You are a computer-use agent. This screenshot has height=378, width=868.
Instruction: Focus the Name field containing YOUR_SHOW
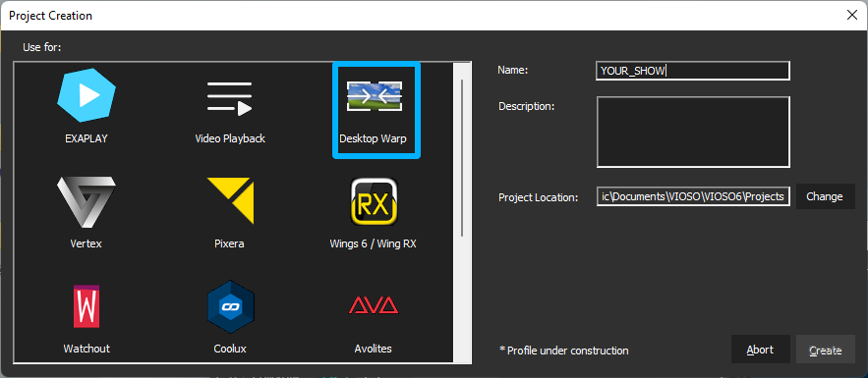[693, 71]
